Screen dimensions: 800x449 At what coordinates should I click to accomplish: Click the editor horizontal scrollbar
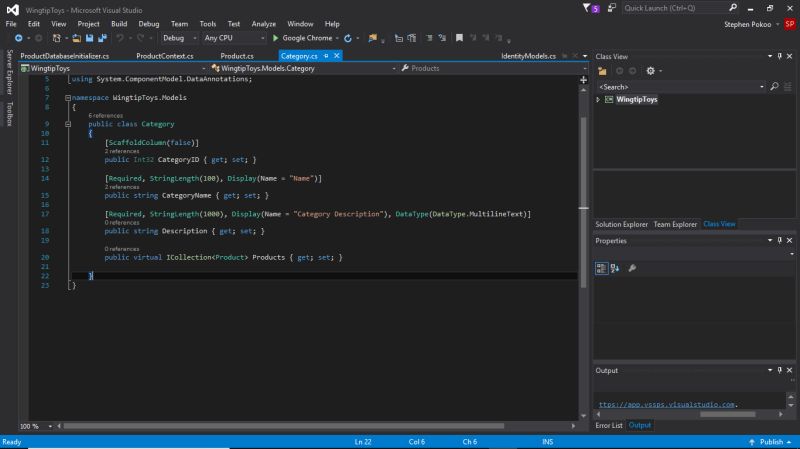[284, 426]
